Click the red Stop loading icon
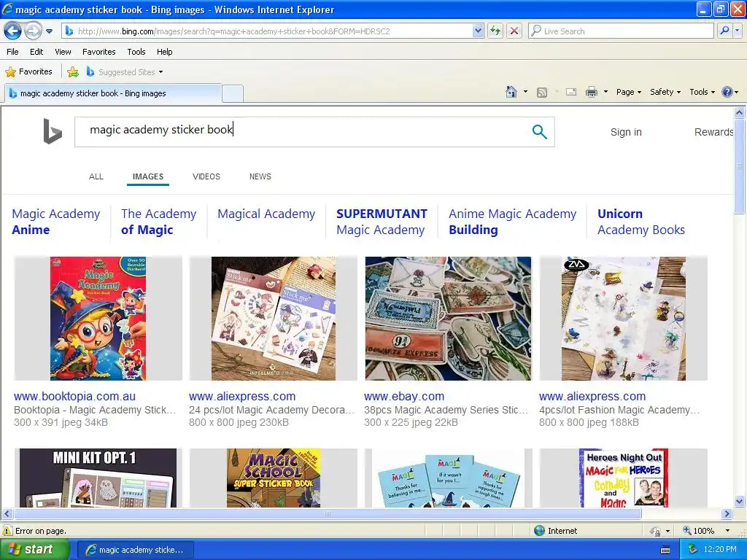Viewport: 747px width, 560px height. pyautogui.click(x=514, y=31)
